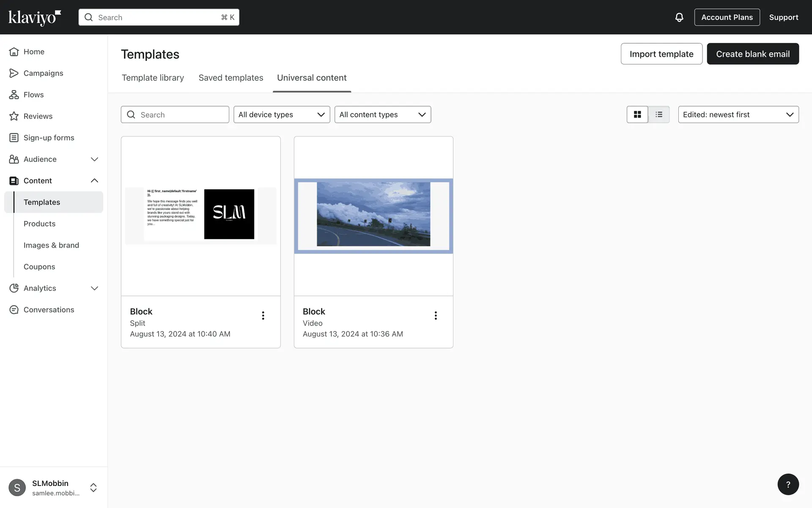Open Flows from the sidebar
812x508 pixels.
(x=33, y=94)
